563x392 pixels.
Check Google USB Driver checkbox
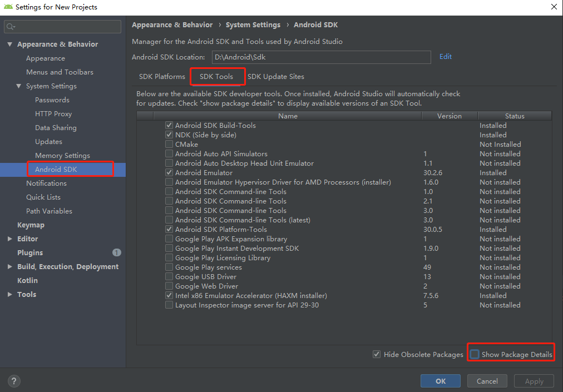coord(169,276)
